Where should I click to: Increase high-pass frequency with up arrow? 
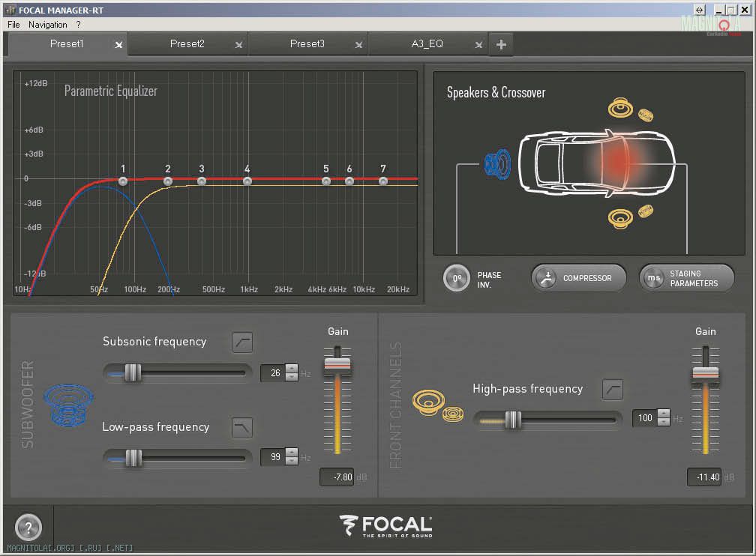(x=664, y=414)
